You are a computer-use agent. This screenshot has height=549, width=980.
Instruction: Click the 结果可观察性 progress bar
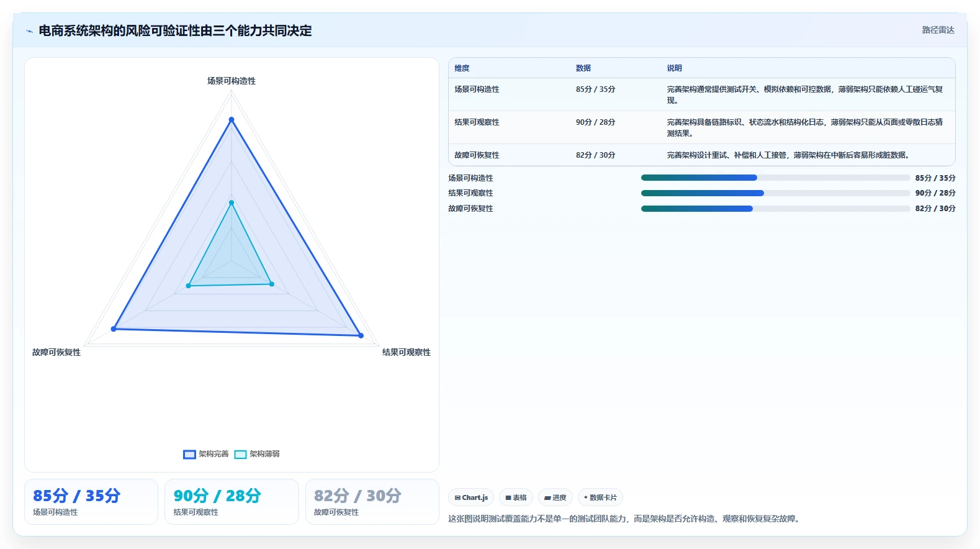[x=776, y=193]
